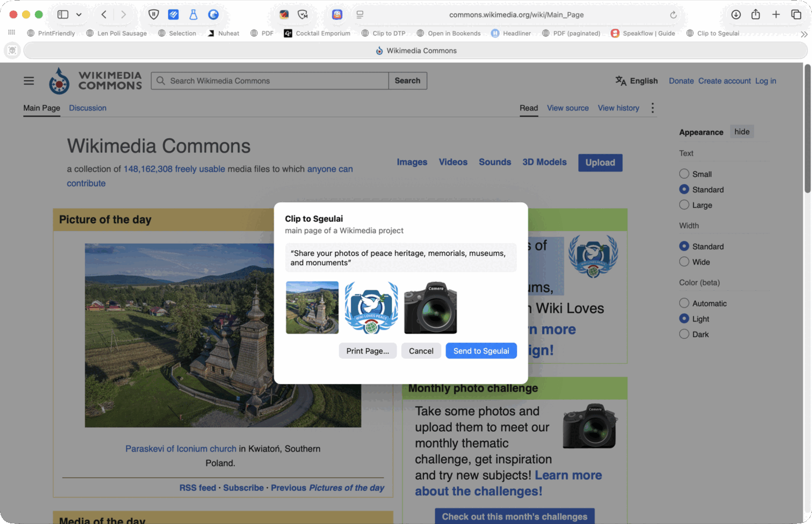Click the blue circular extension icon
Screen dimensions: 812x524
pyautogui.click(x=213, y=15)
